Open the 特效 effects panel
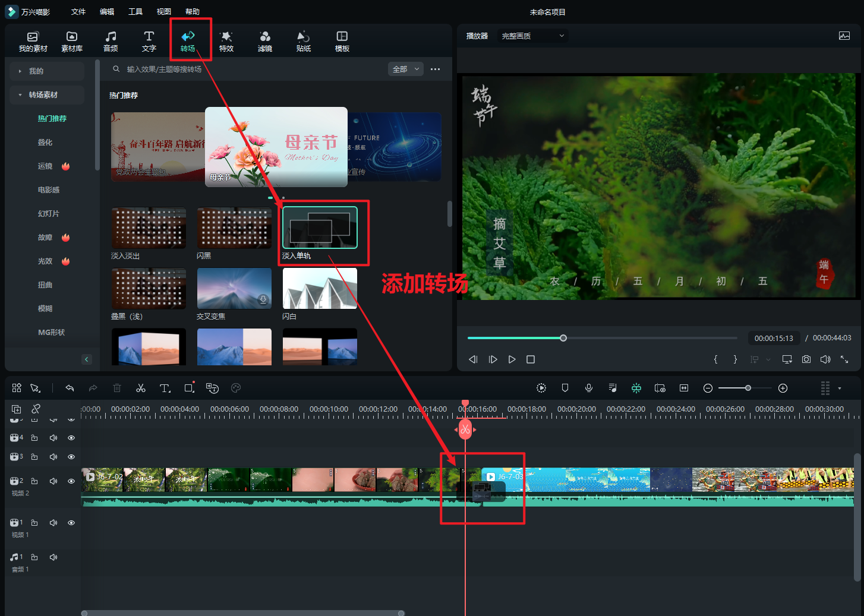The image size is (864, 616). click(x=226, y=41)
